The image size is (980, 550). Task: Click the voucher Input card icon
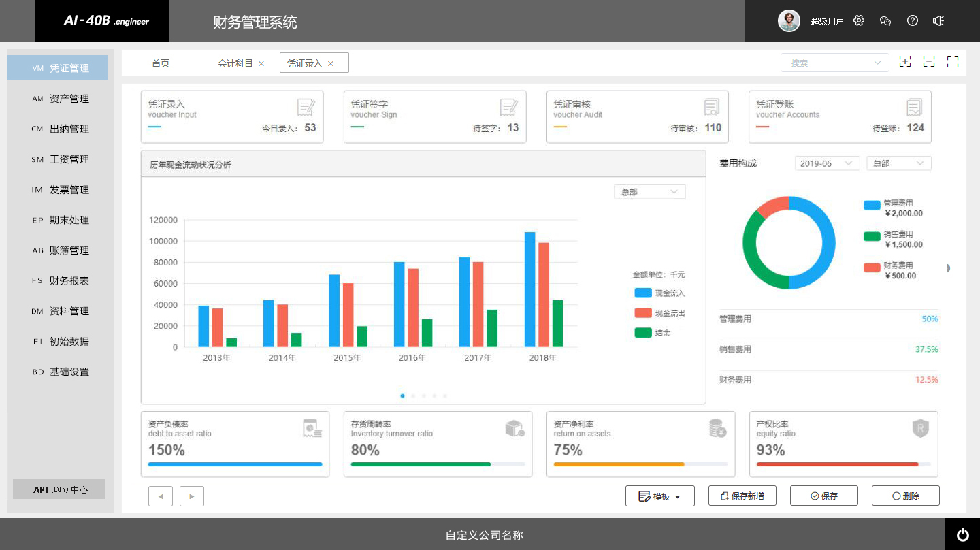(306, 108)
